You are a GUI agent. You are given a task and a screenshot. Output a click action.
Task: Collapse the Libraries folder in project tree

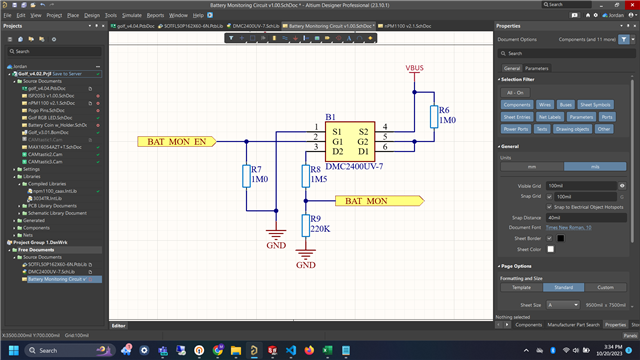pyautogui.click(x=14, y=176)
